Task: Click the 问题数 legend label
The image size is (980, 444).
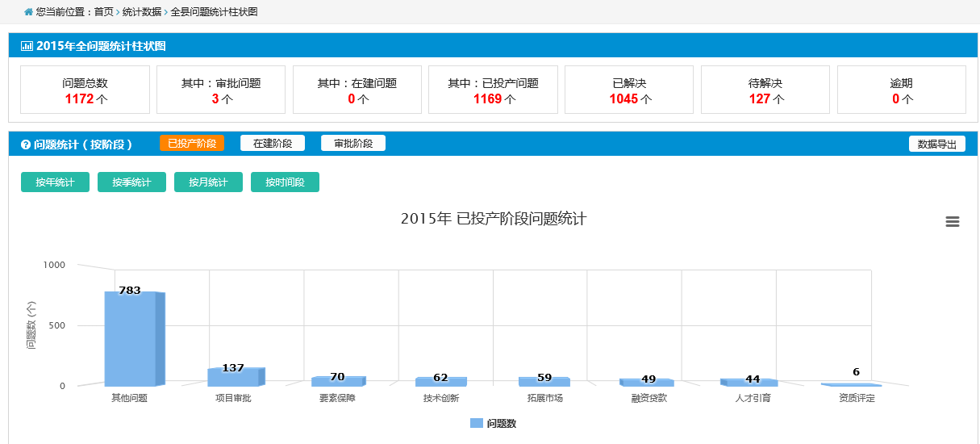Action: 502,423
